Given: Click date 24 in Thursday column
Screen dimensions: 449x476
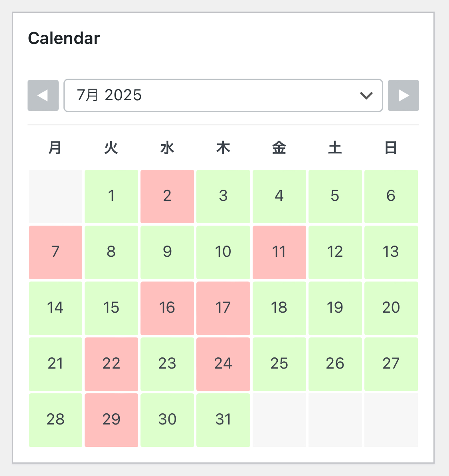Looking at the screenshot, I should (x=223, y=364).
